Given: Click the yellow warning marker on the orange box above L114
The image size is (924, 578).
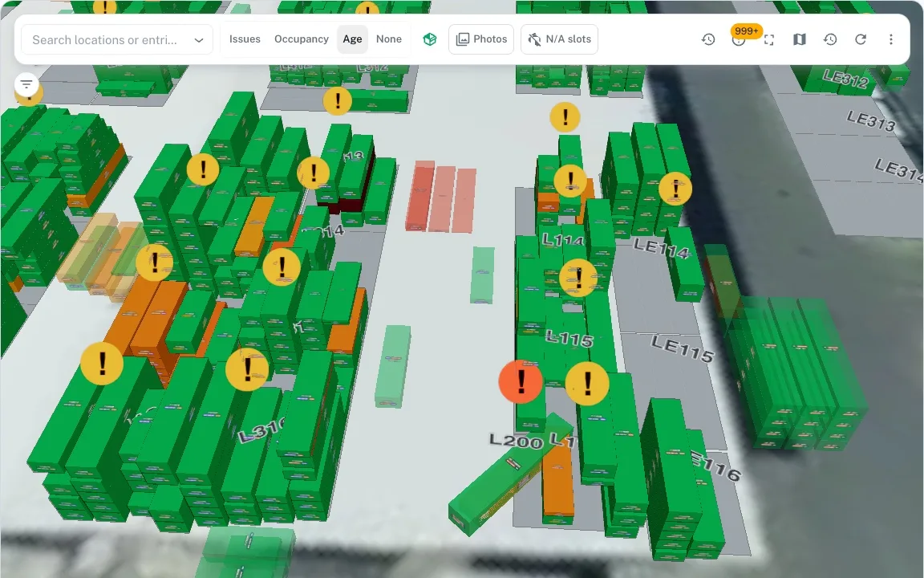Looking at the screenshot, I should (569, 181).
